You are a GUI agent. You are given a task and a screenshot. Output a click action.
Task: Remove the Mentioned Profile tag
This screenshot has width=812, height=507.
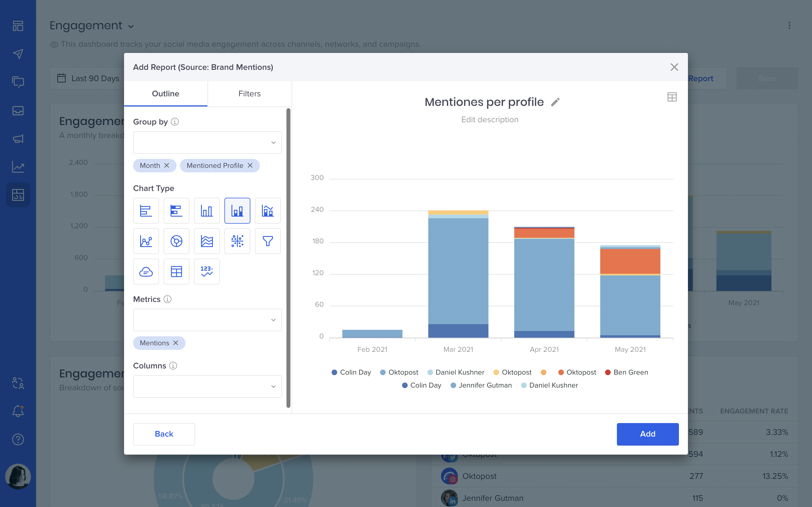[250, 166]
